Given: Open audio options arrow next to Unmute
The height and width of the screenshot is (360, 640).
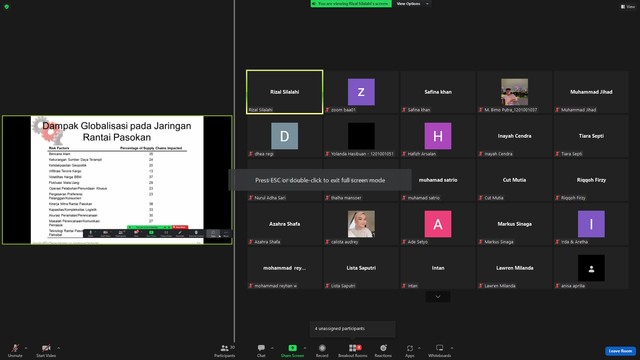Looking at the screenshot, I should click(26, 348).
